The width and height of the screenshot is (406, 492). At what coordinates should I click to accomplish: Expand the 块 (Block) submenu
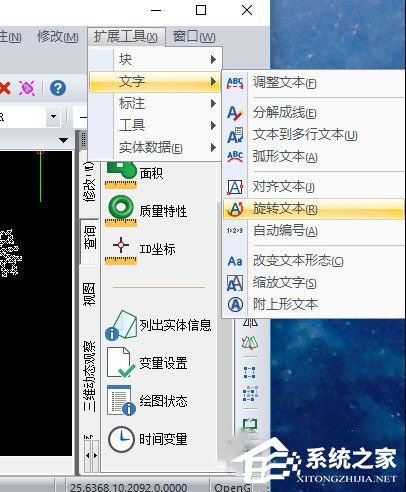tap(154, 60)
